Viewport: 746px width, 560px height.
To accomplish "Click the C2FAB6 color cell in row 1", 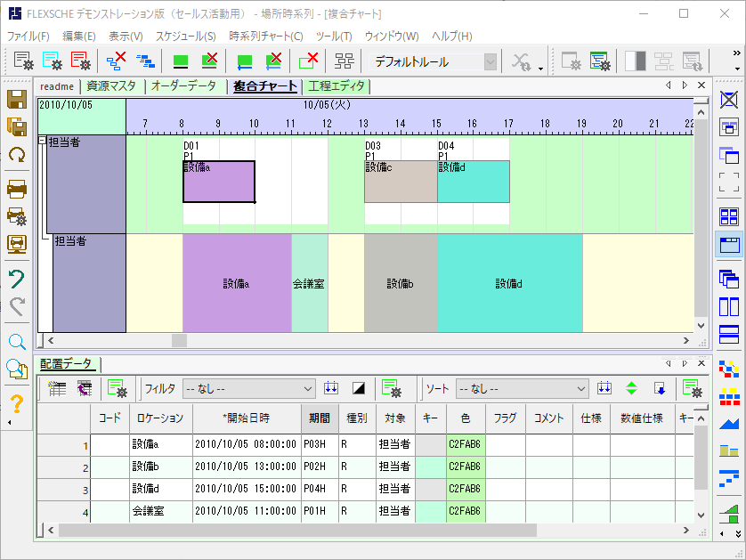I will (x=465, y=444).
